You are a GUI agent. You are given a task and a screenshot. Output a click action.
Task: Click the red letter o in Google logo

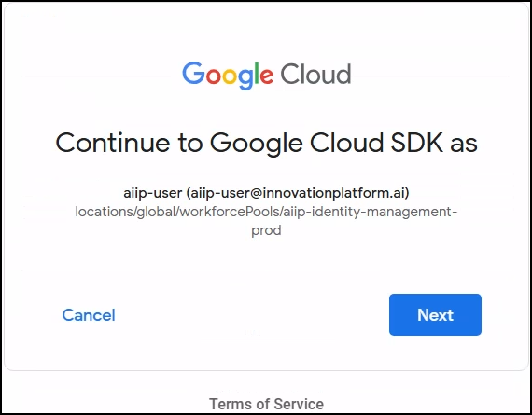[214, 76]
